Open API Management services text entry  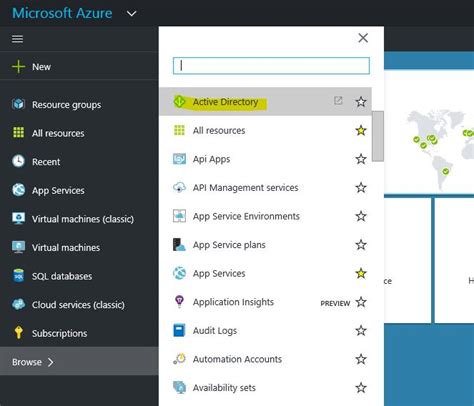click(x=245, y=188)
